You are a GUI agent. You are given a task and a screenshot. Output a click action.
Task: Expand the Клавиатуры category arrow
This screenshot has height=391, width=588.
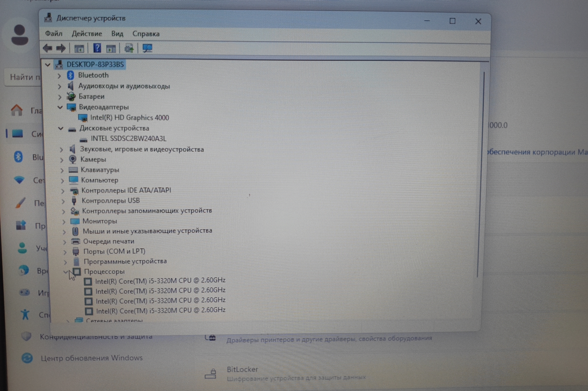[x=62, y=170]
